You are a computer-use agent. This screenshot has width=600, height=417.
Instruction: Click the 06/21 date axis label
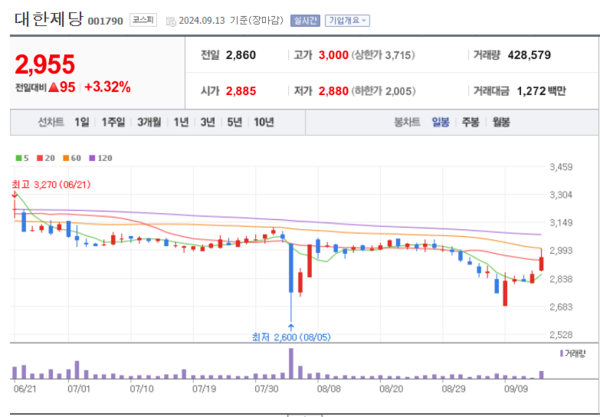[24, 389]
